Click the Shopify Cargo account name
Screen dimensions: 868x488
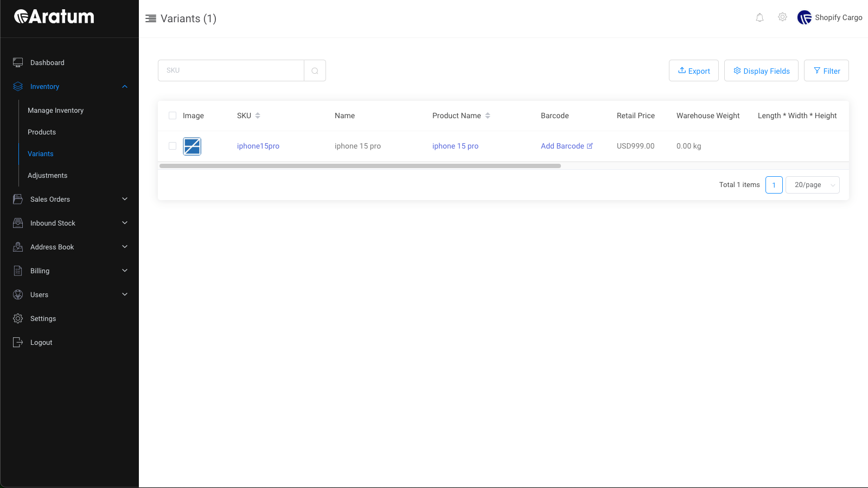pos(839,17)
